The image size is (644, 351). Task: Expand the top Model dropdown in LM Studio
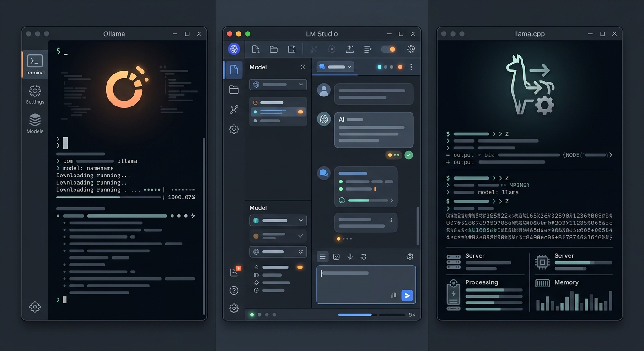pyautogui.click(x=278, y=85)
